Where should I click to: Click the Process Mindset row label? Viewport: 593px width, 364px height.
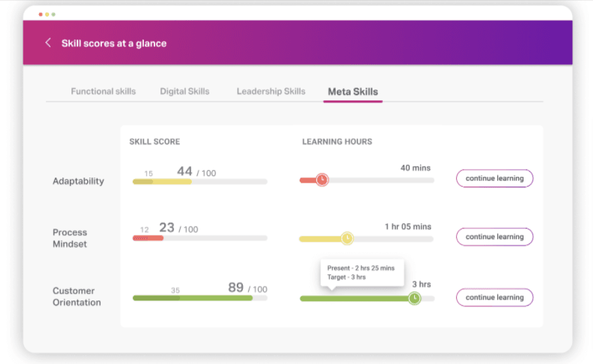coord(70,238)
